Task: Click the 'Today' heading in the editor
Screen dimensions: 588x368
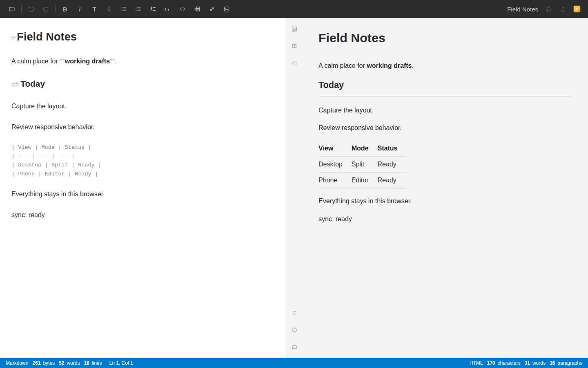Action: pos(33,84)
